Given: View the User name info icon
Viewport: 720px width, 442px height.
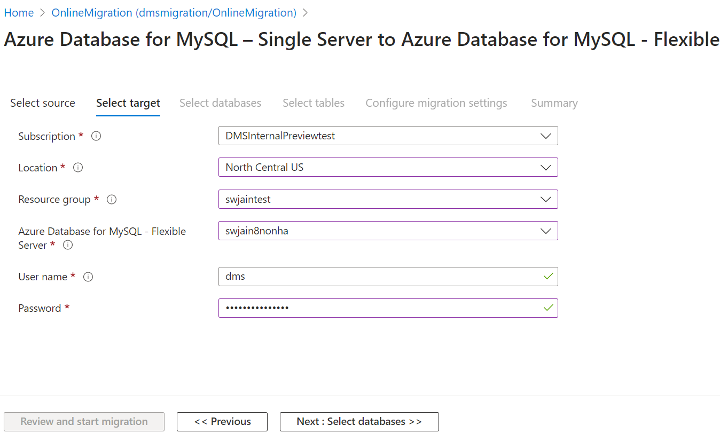Looking at the screenshot, I should 88,277.
